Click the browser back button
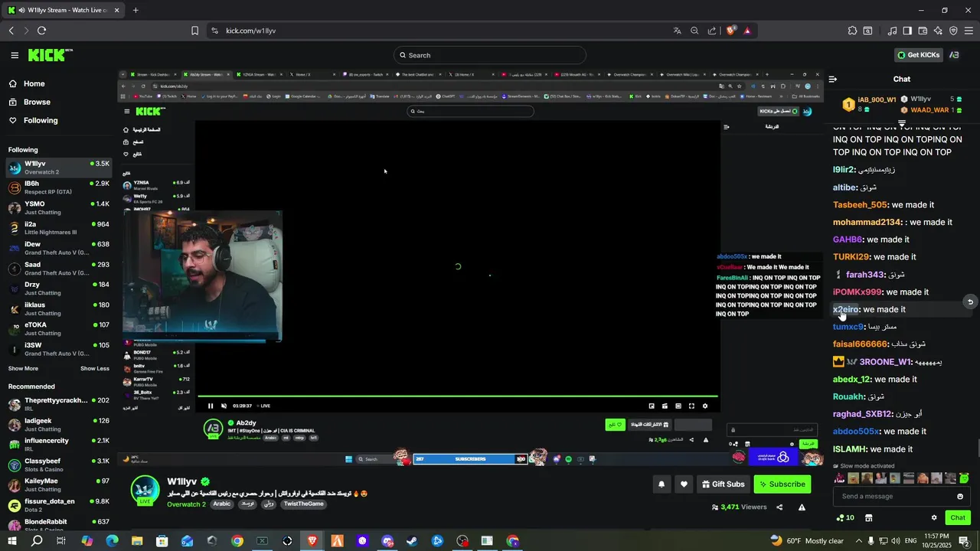The width and height of the screenshot is (980, 551). point(11,31)
